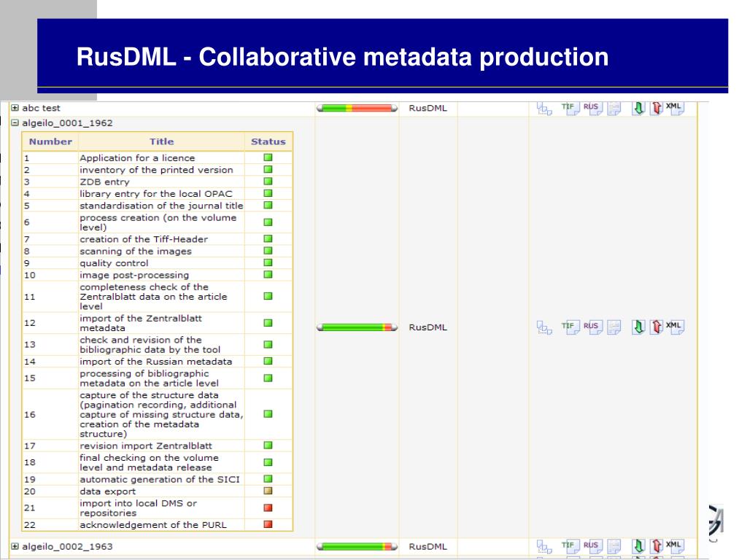
Task: Click 'processing of bibliographic metadata' step
Action: tap(149, 378)
